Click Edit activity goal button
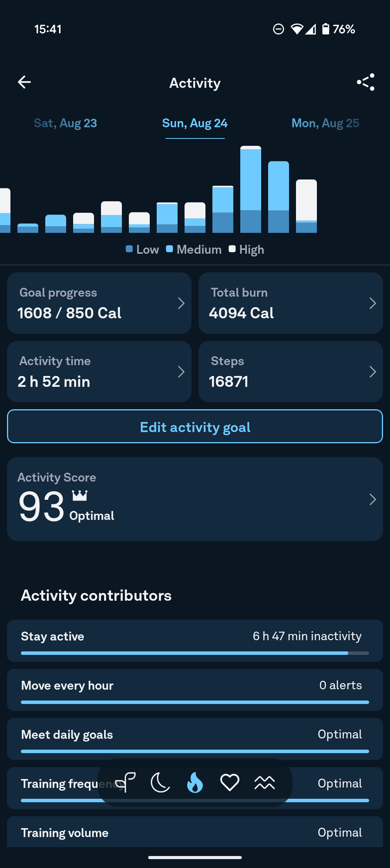The image size is (390, 868). (195, 426)
